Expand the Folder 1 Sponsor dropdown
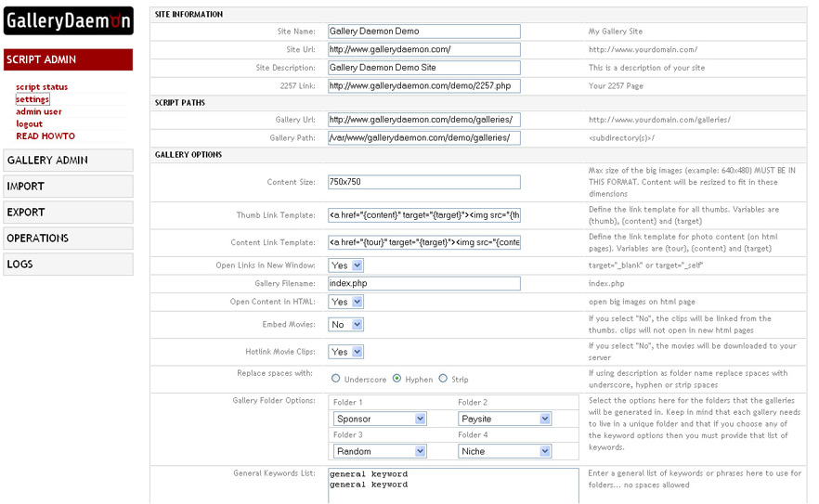Screen dimensions: 819x504 (380, 419)
